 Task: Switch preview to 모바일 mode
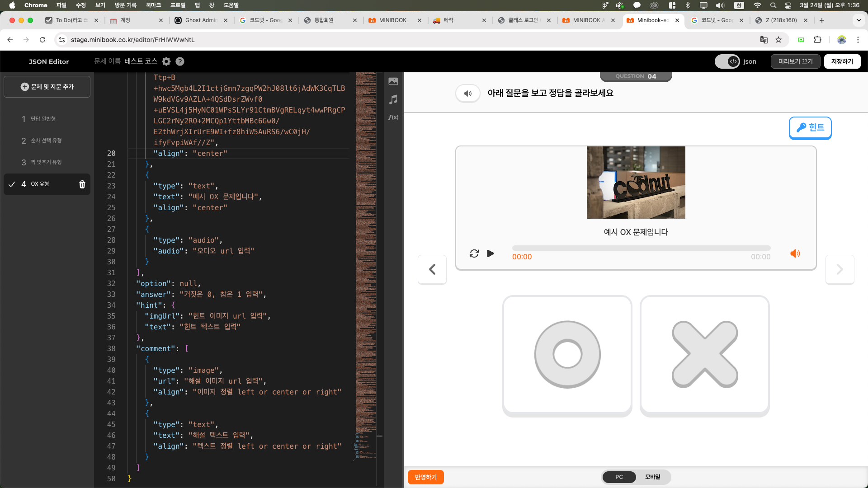(652, 477)
